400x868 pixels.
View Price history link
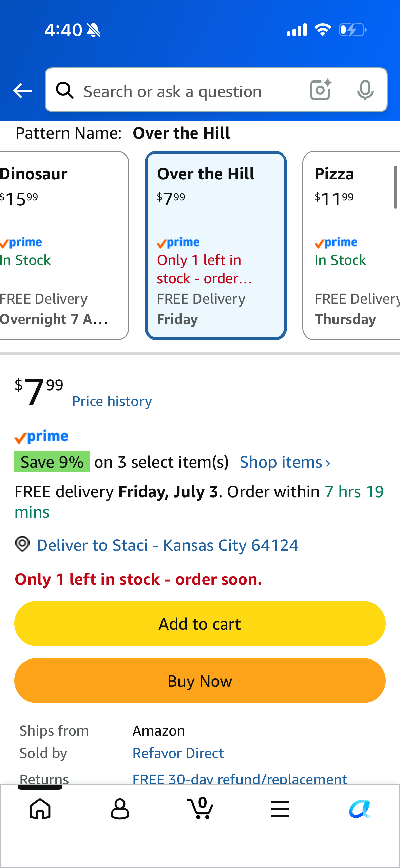click(x=112, y=401)
